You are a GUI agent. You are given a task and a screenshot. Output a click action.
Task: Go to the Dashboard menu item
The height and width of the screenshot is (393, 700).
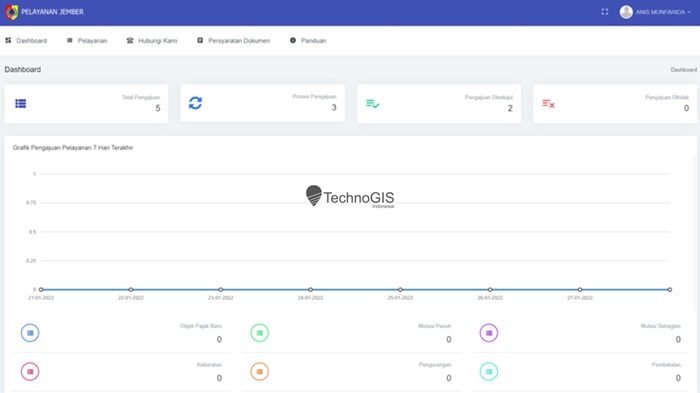click(x=26, y=41)
